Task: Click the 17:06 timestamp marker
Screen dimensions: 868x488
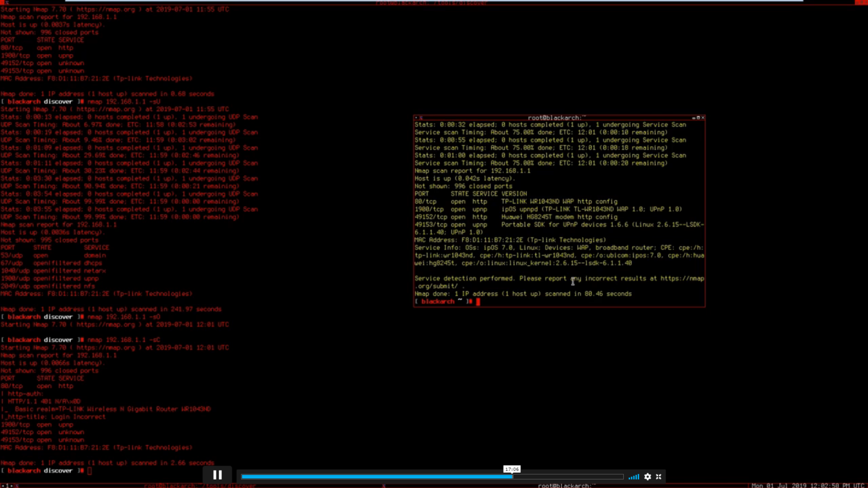Action: pyautogui.click(x=512, y=469)
